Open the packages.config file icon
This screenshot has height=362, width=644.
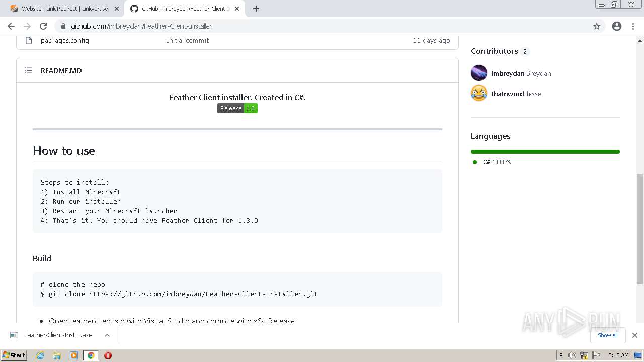pos(29,41)
